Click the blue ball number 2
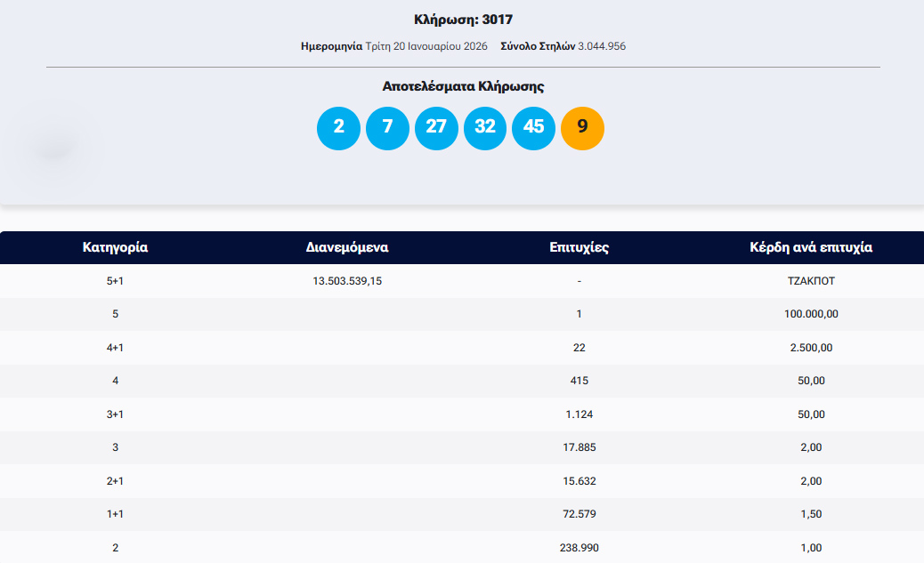 click(x=338, y=128)
